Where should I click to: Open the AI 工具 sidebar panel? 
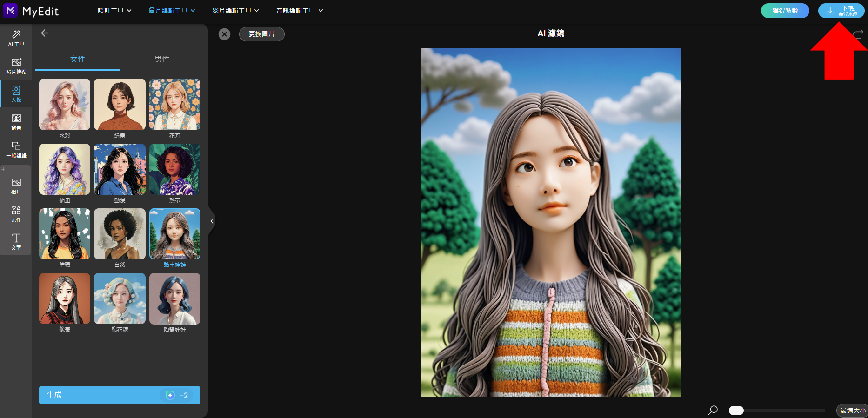pos(16,38)
